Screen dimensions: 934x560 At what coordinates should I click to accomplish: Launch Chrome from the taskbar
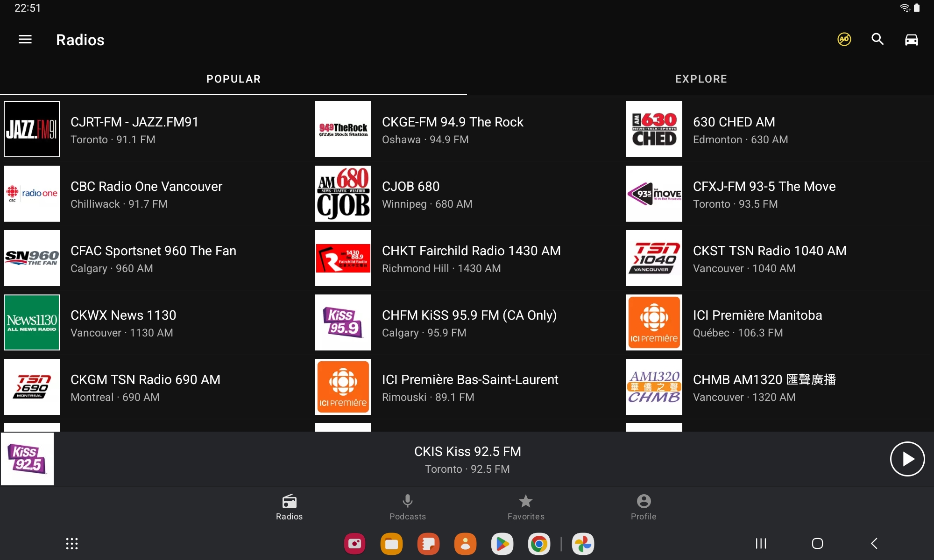pyautogui.click(x=539, y=544)
